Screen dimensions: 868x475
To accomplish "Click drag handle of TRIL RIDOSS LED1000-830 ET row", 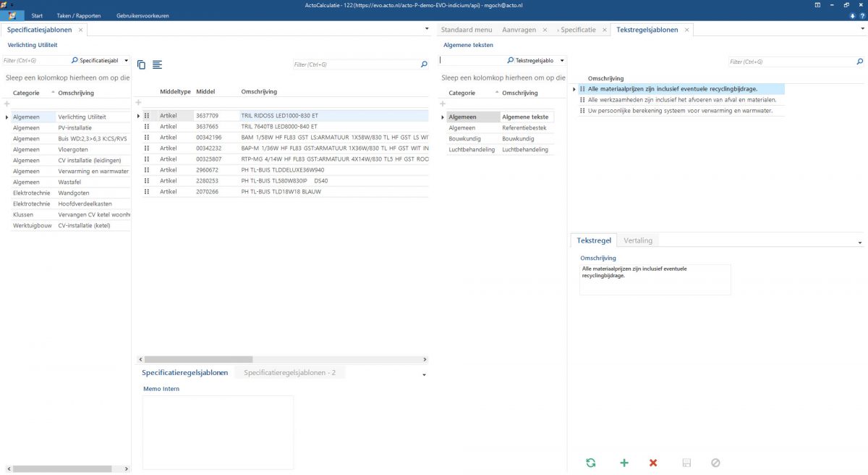I will click(x=147, y=116).
